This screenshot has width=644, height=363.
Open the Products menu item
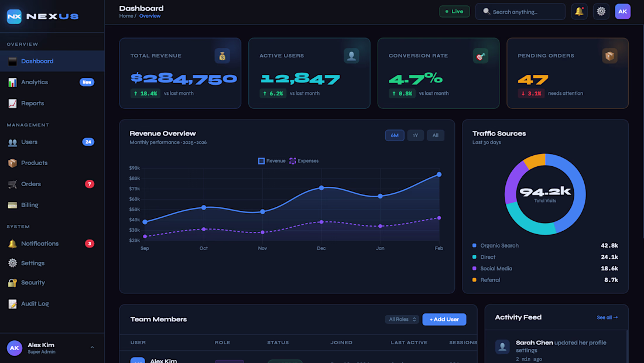coord(52,163)
